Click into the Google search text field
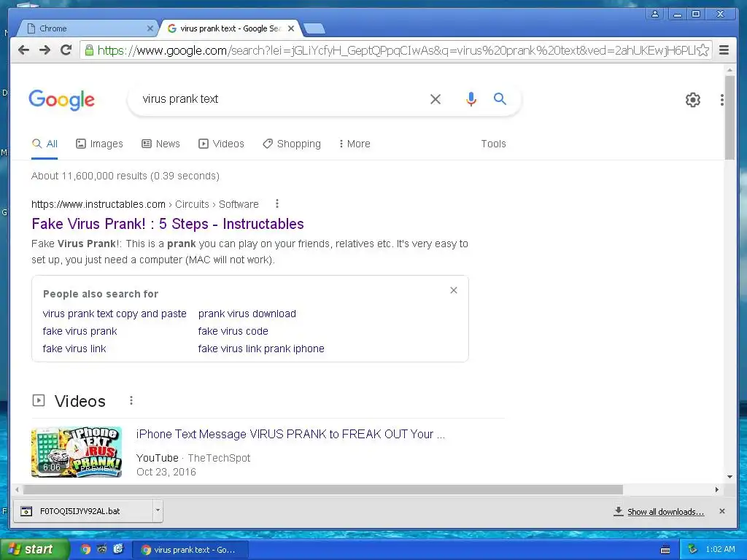This screenshot has width=747, height=560. pyautogui.click(x=281, y=99)
